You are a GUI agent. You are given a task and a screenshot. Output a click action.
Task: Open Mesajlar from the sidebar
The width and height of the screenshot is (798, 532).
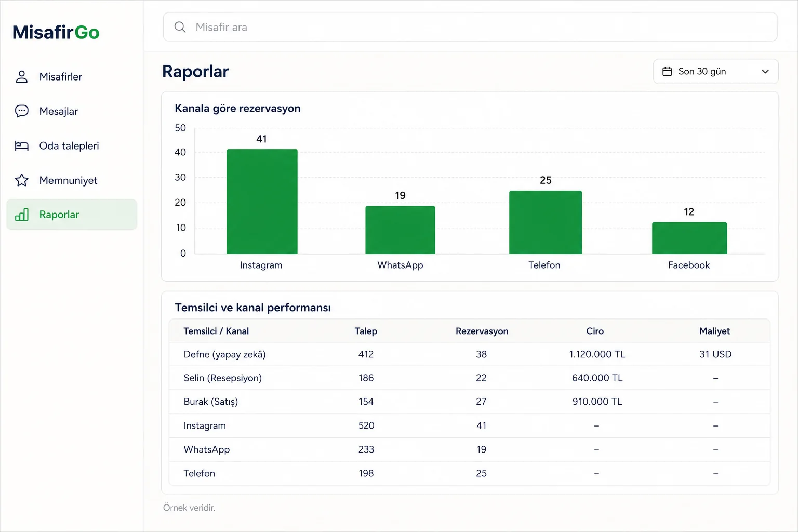click(x=72, y=111)
